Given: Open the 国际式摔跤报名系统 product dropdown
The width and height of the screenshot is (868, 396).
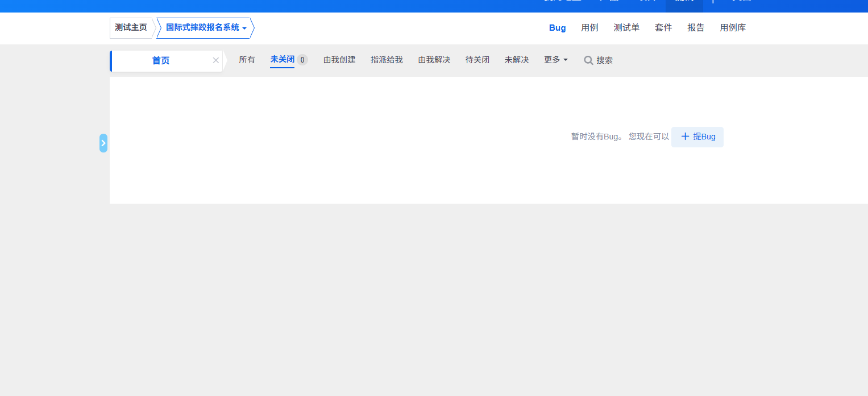Looking at the screenshot, I should point(206,28).
